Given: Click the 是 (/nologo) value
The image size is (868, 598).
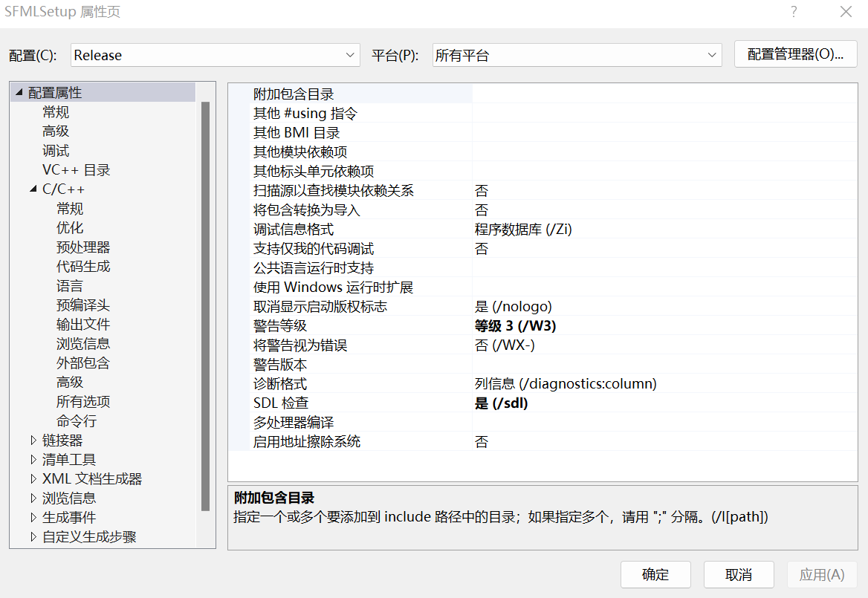Looking at the screenshot, I should tap(514, 307).
